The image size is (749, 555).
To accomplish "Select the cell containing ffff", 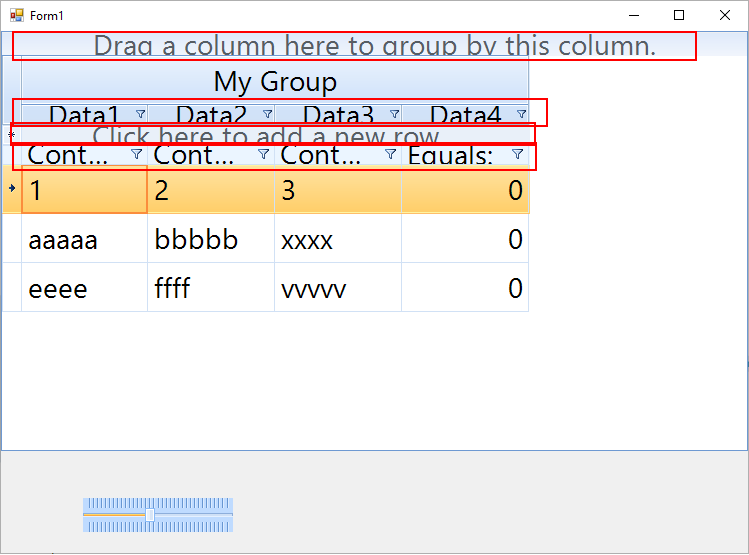I will [x=210, y=289].
